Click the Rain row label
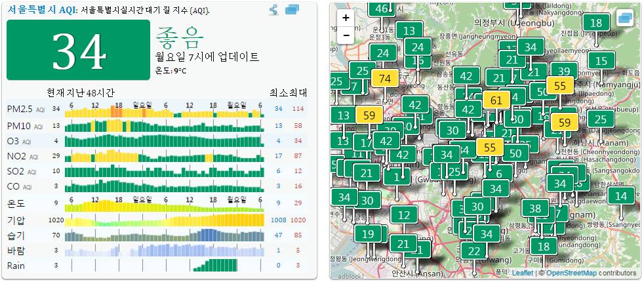This screenshot has height=282, width=644. 16,266
